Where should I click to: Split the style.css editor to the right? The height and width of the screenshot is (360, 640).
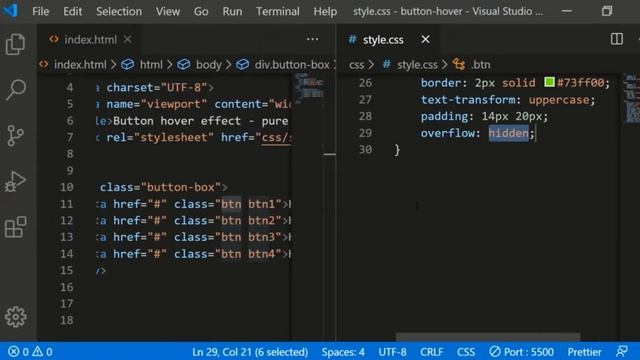coord(617,39)
